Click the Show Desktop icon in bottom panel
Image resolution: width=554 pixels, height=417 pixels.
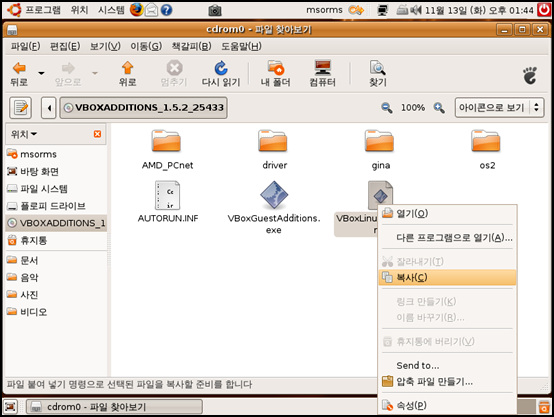(x=10, y=407)
